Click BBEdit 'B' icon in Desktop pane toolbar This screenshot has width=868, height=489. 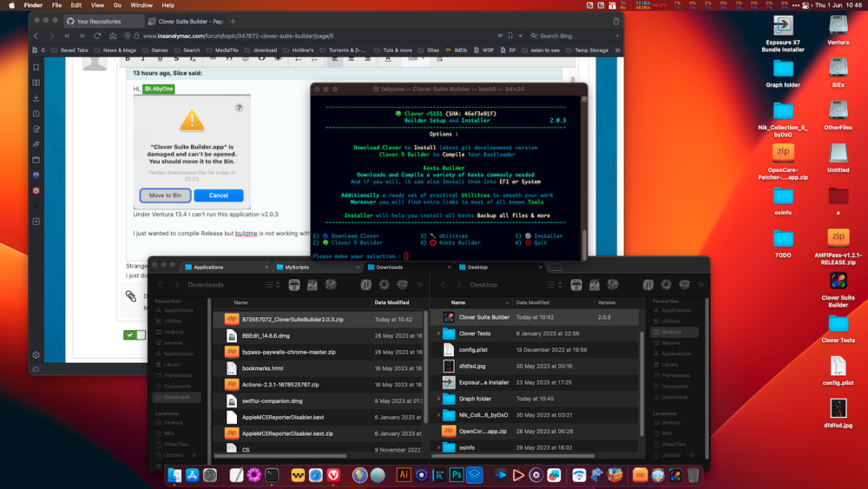[648, 285]
